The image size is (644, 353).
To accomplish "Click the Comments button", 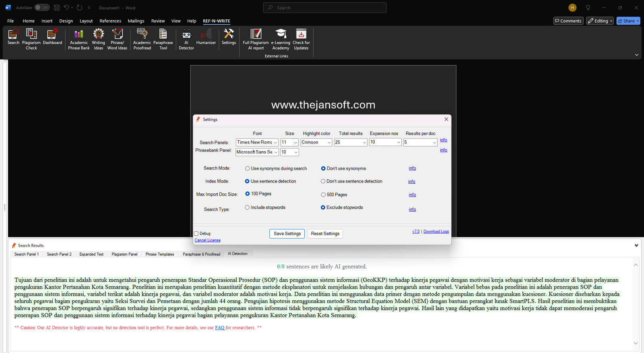I will (x=568, y=21).
